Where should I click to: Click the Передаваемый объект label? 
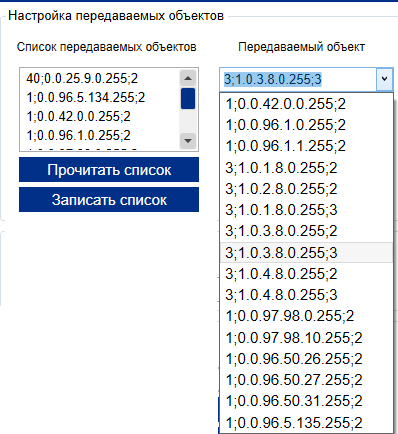click(301, 47)
